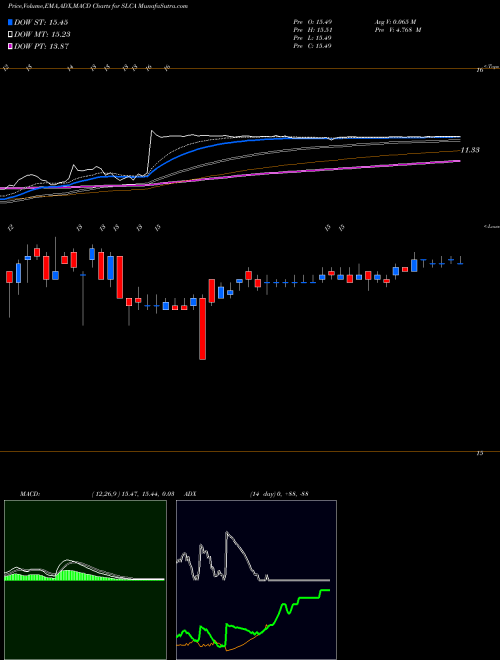500x660 pixels.
Task: Click the magenta DOW PT legend swatch
Action: [x=11, y=46]
